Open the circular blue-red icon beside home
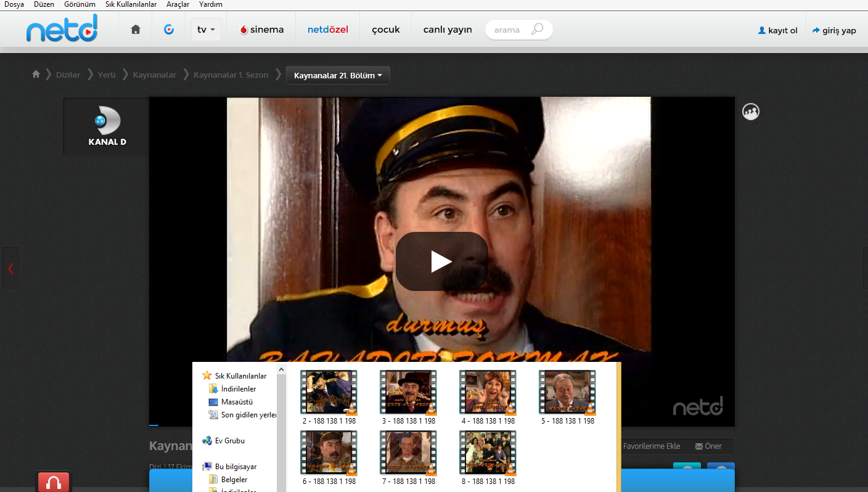This screenshot has height=492, width=868. coord(168,29)
